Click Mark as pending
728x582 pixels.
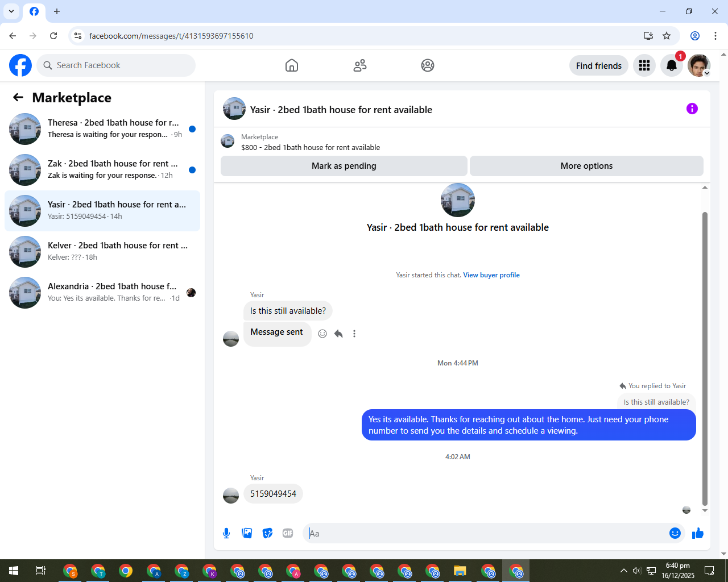[x=344, y=166]
